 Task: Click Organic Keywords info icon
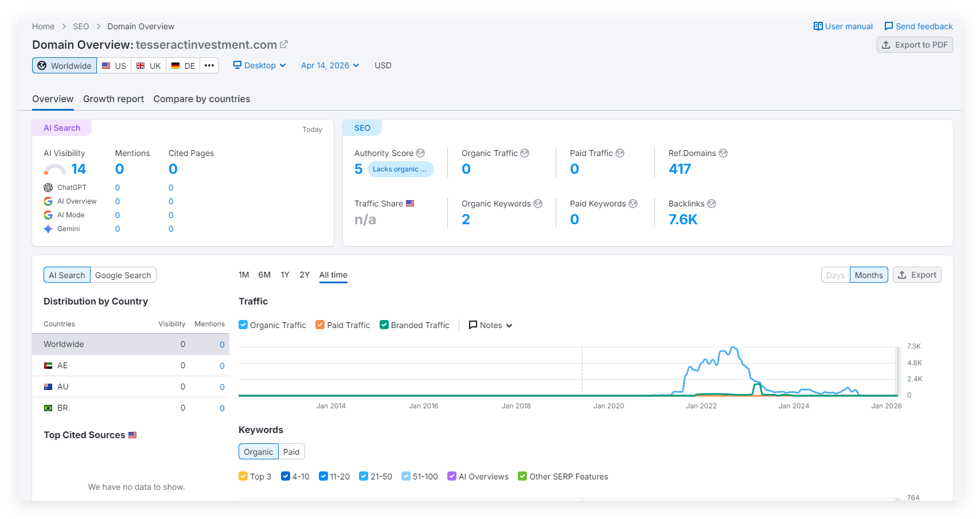coord(538,204)
